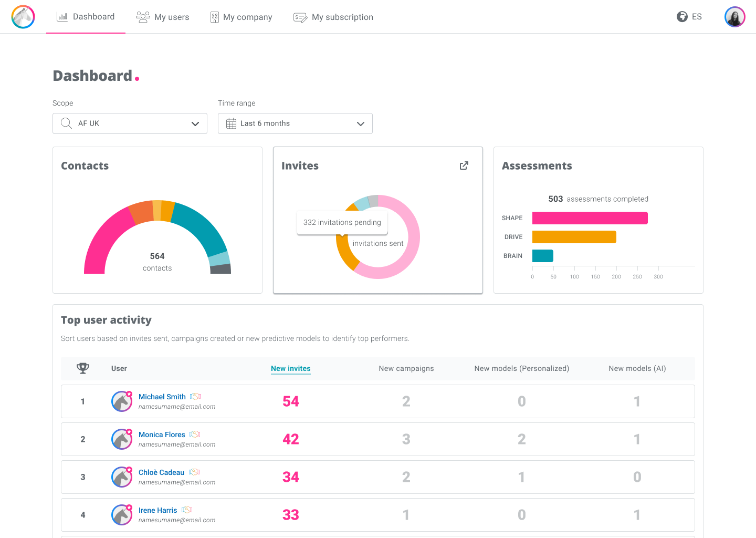
Task: Sort by New models (AI)
Action: (x=637, y=368)
